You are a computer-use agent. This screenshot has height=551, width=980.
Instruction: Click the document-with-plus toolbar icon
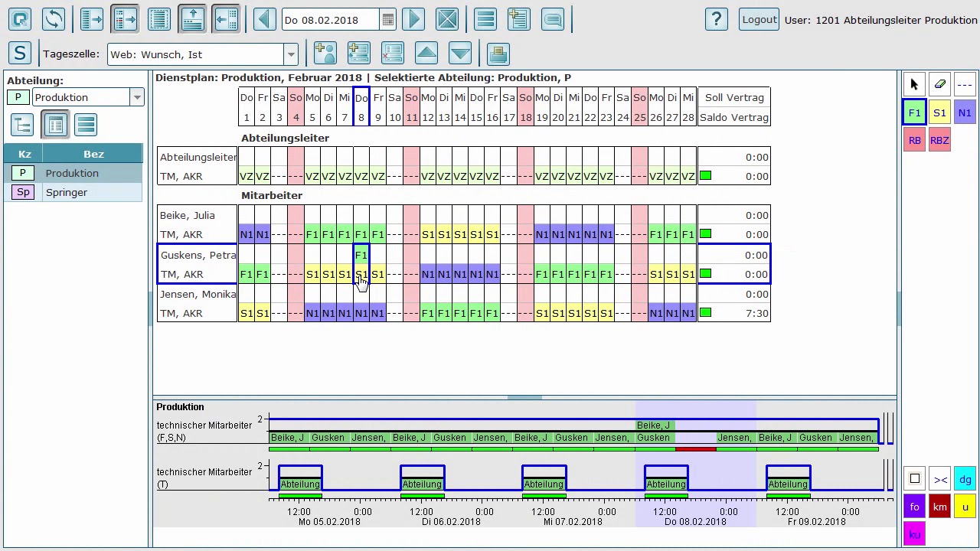(519, 19)
